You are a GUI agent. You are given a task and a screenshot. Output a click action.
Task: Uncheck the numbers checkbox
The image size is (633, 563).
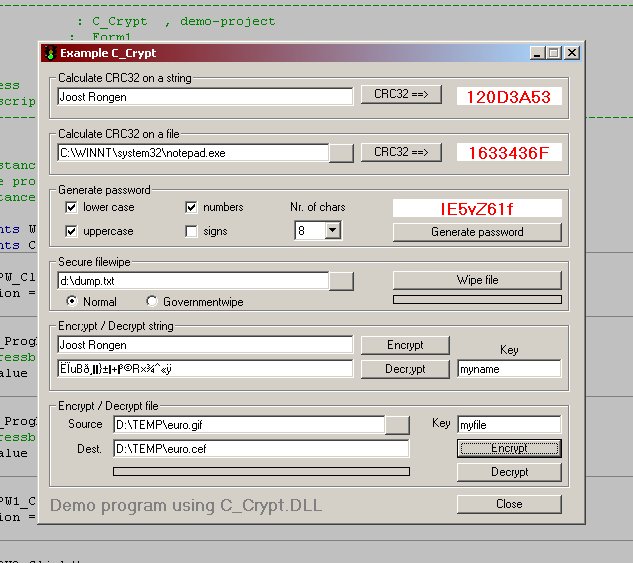click(192, 208)
